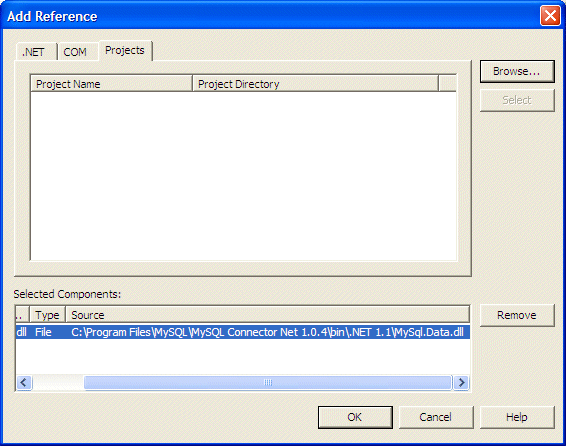Select the MySql.Data.dll component row
Image resolution: width=566 pixels, height=446 pixels.
coord(243,332)
